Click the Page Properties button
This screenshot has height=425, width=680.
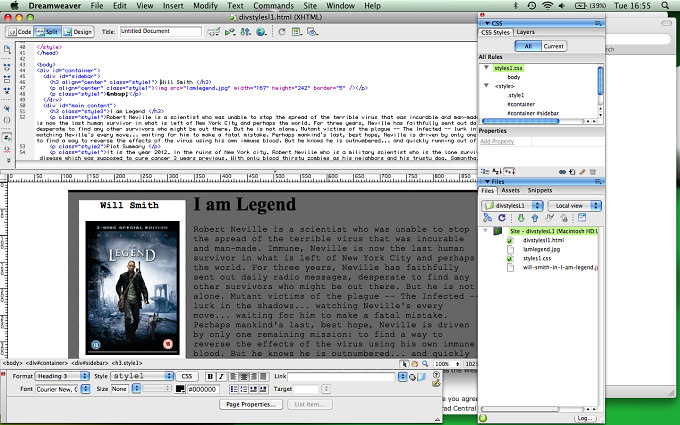(x=251, y=404)
